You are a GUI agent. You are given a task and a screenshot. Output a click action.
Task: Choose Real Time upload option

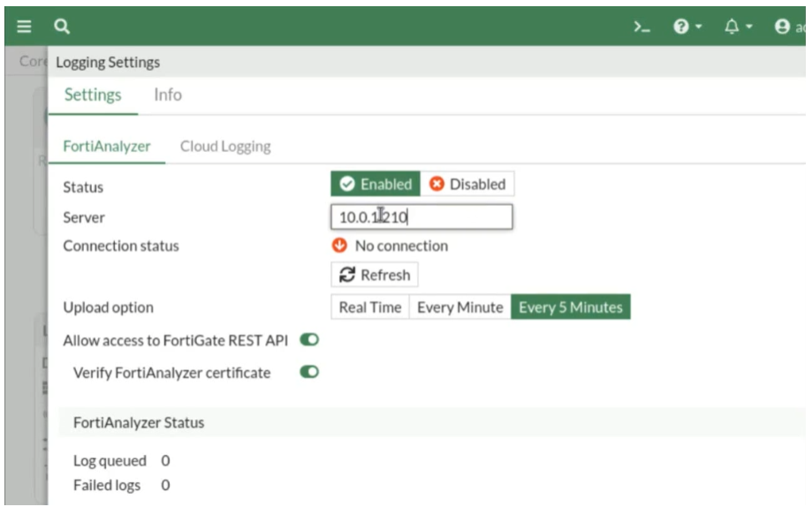click(x=369, y=307)
